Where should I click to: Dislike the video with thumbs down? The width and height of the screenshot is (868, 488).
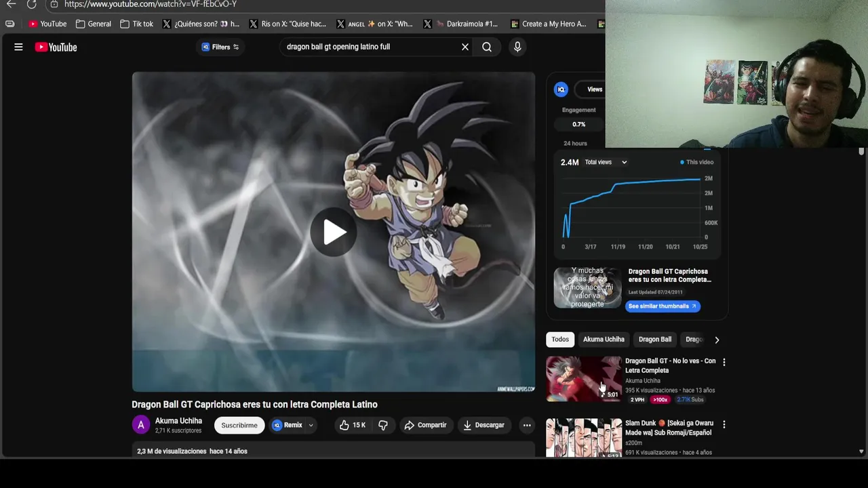383,425
